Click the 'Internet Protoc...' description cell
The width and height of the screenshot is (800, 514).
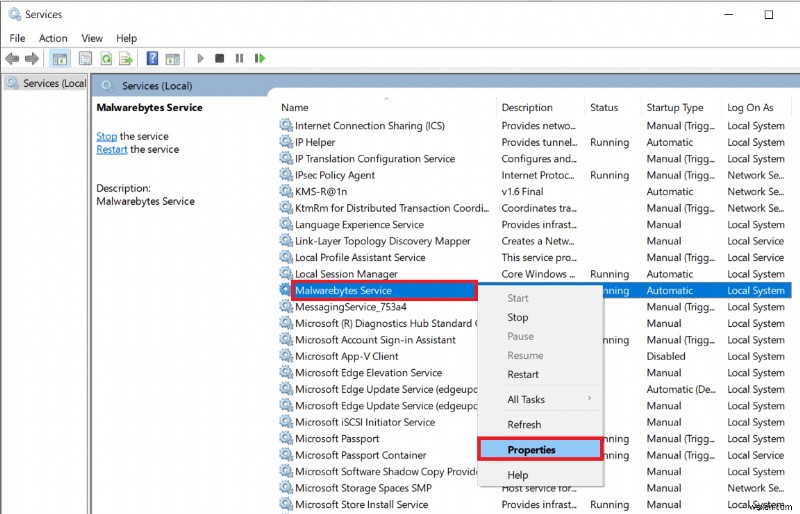538,175
